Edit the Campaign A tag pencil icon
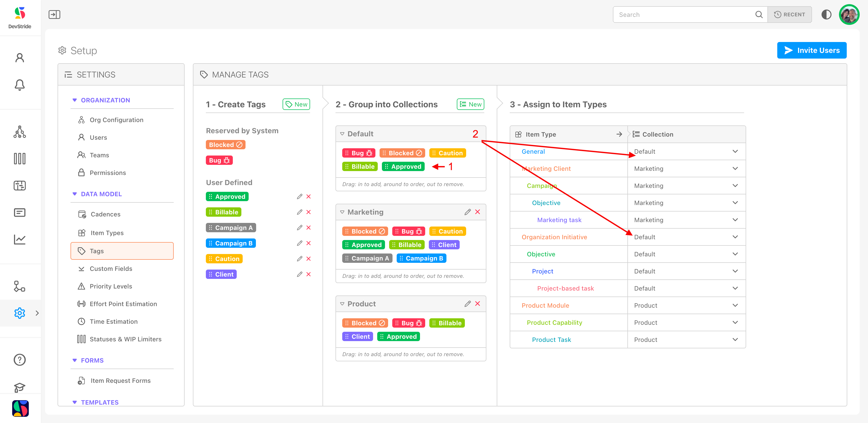 (x=299, y=228)
